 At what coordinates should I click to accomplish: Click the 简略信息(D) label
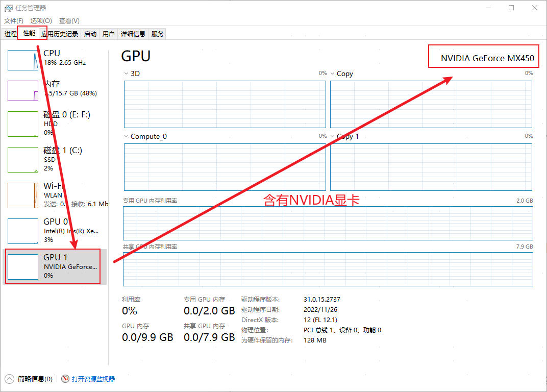pos(35,379)
